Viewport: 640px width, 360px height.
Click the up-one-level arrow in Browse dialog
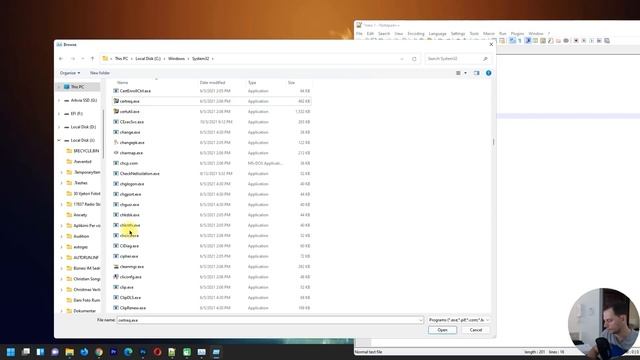(92, 59)
